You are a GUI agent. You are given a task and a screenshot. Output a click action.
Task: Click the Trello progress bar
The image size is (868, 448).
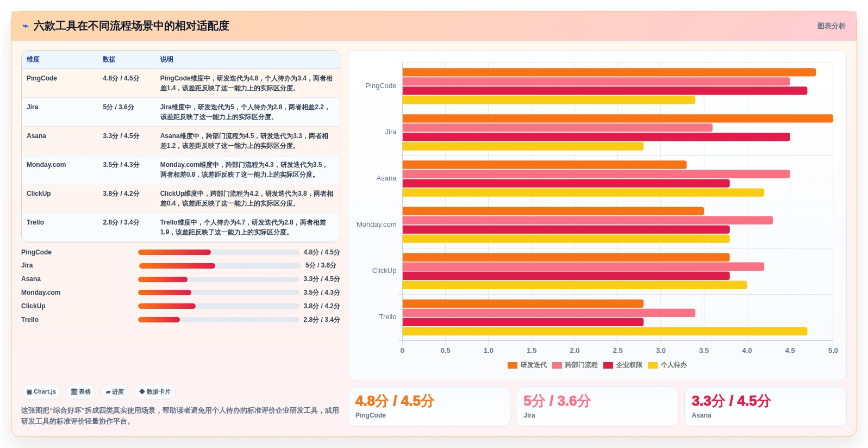pyautogui.click(x=218, y=320)
